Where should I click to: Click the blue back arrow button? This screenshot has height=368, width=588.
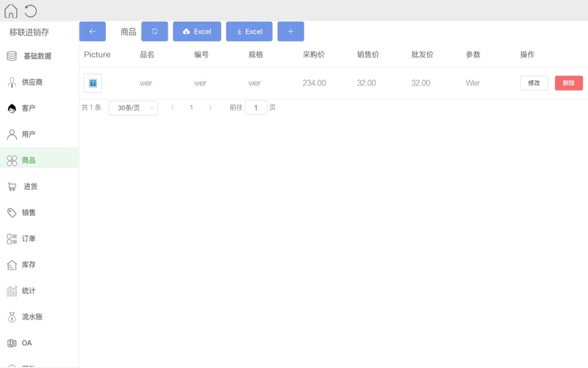pyautogui.click(x=93, y=32)
